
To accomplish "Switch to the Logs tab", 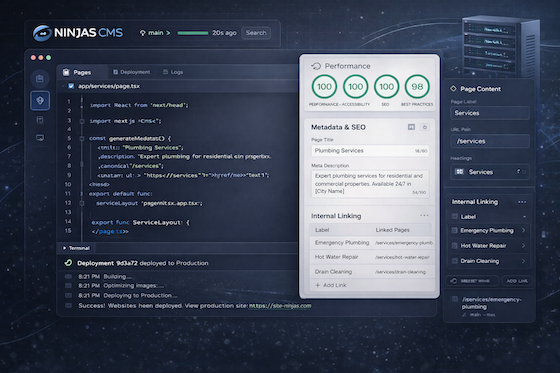I will tap(173, 72).
